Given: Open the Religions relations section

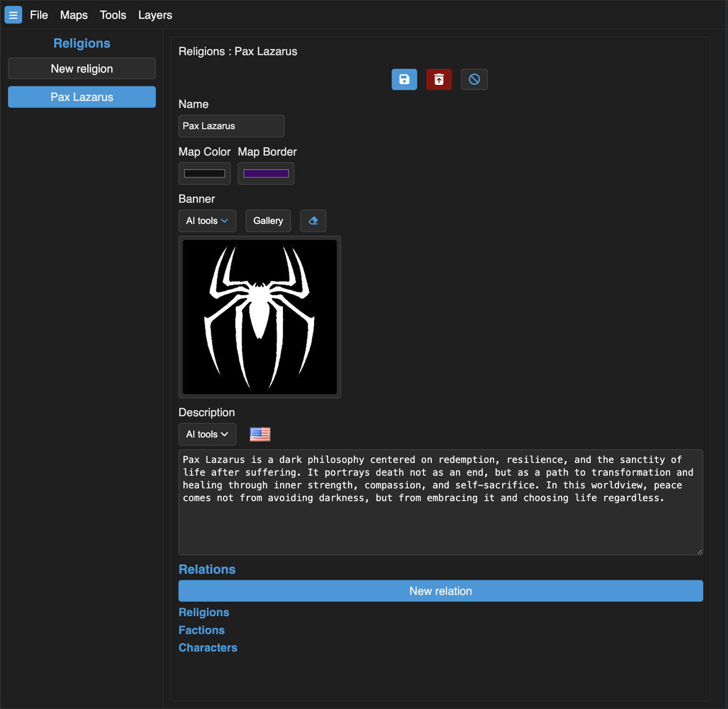Looking at the screenshot, I should click(204, 612).
